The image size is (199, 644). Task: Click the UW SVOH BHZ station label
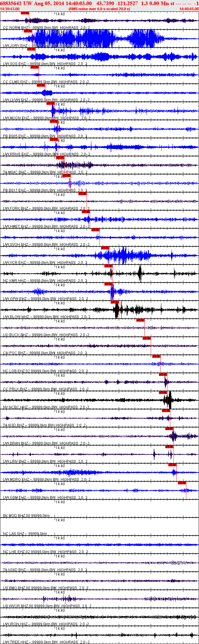[x=16, y=245]
